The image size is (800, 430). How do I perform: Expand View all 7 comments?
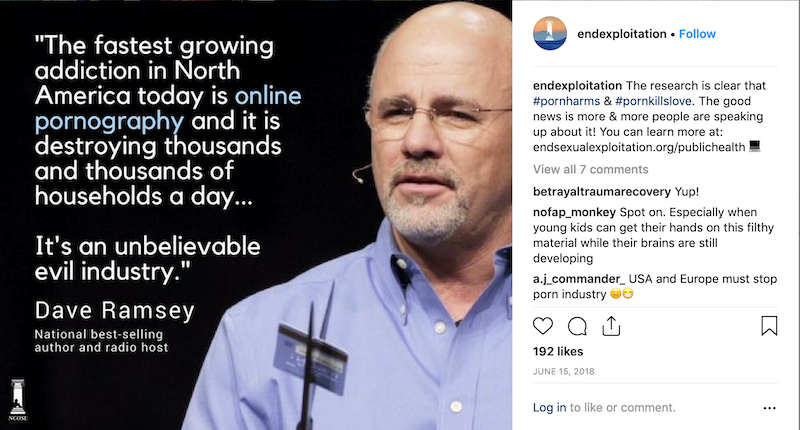pyautogui.click(x=590, y=169)
